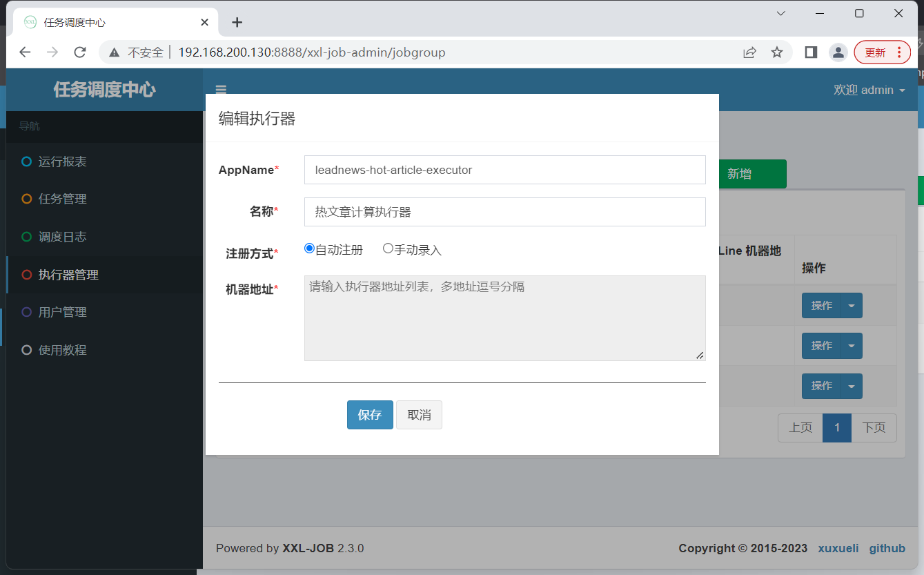
Task: Click the 任务调度中心 logo title
Action: click(104, 90)
